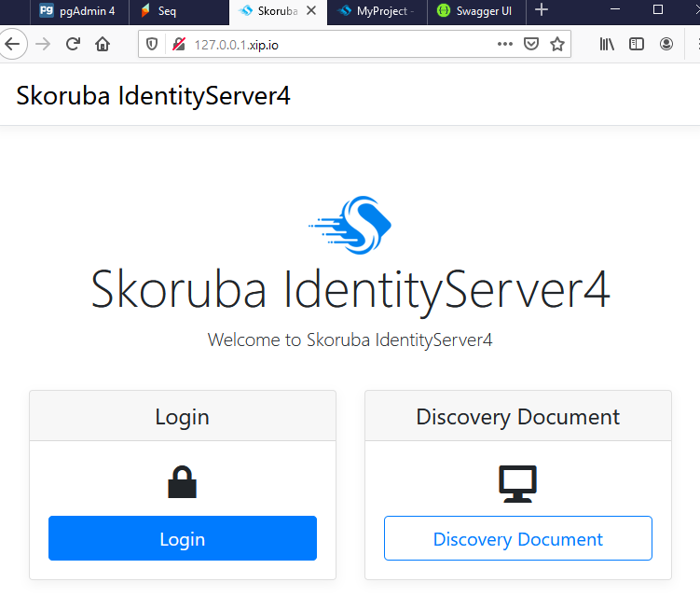Bookmark this page with star icon
700x610 pixels.
point(556,44)
